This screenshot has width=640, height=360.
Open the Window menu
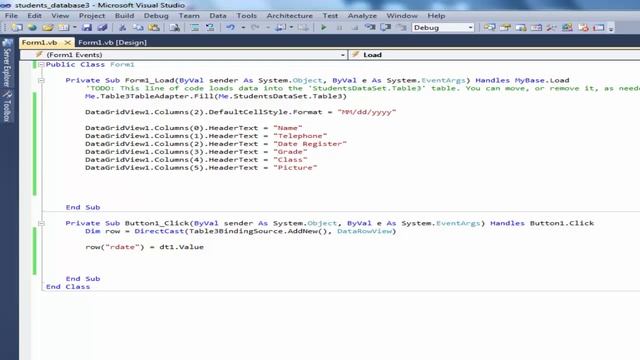coord(402,16)
